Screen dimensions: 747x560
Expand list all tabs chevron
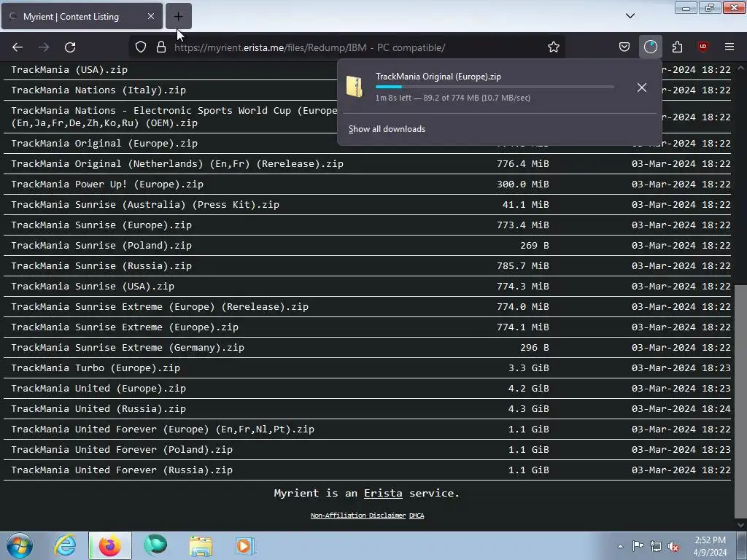tap(630, 16)
